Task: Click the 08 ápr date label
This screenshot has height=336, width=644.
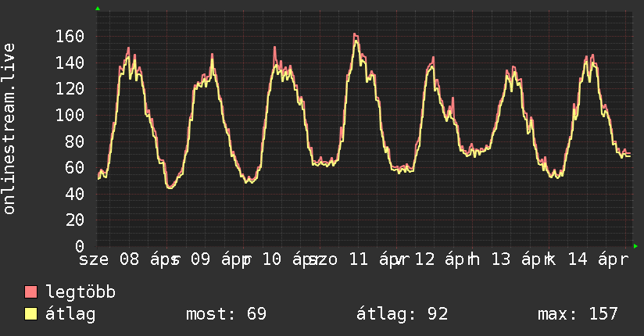Action: pos(146,259)
